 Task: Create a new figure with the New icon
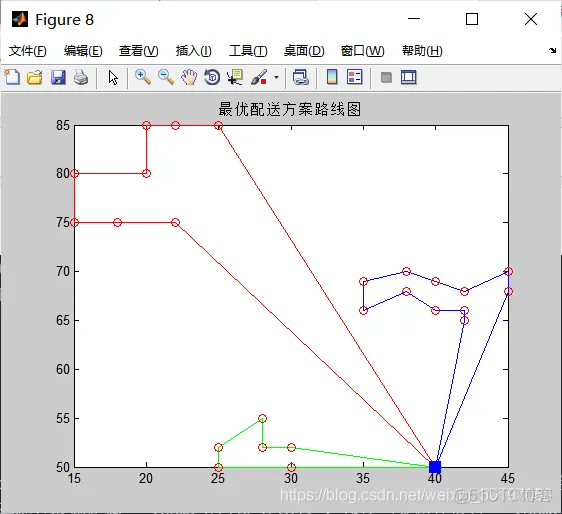(x=12, y=77)
